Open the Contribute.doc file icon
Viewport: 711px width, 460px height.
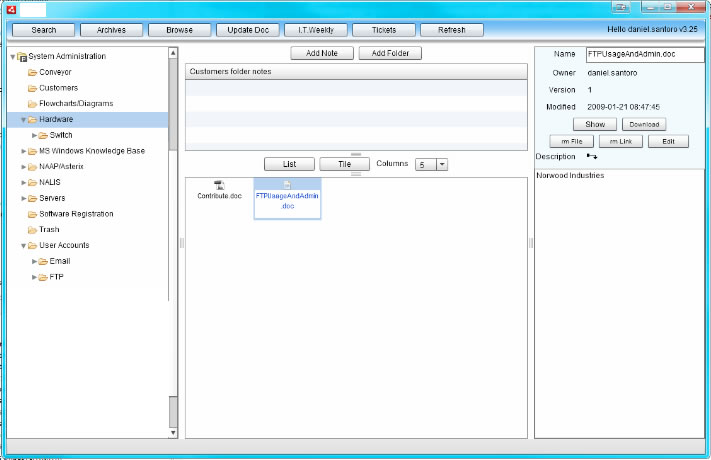(219, 185)
